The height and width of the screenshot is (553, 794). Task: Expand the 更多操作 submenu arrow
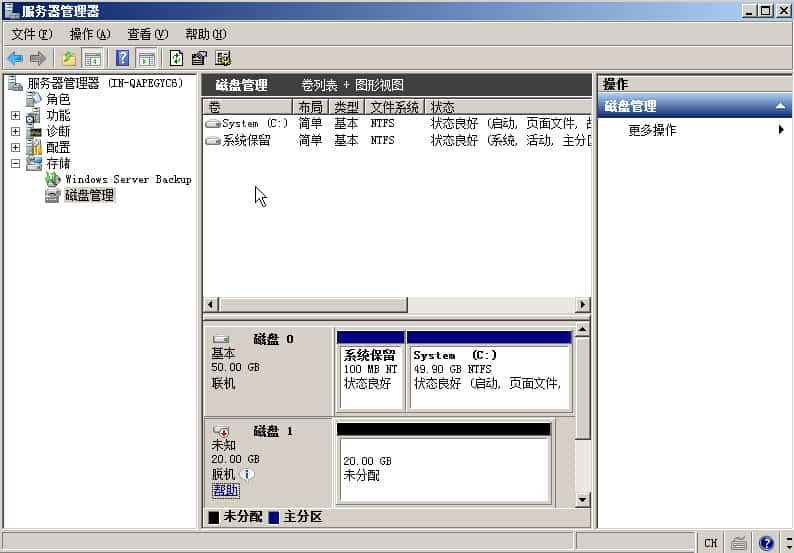point(780,130)
